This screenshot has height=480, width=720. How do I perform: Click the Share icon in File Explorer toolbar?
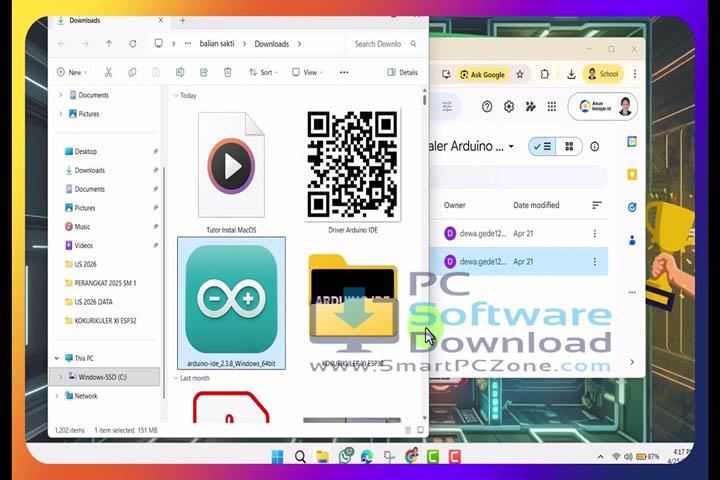[204, 72]
